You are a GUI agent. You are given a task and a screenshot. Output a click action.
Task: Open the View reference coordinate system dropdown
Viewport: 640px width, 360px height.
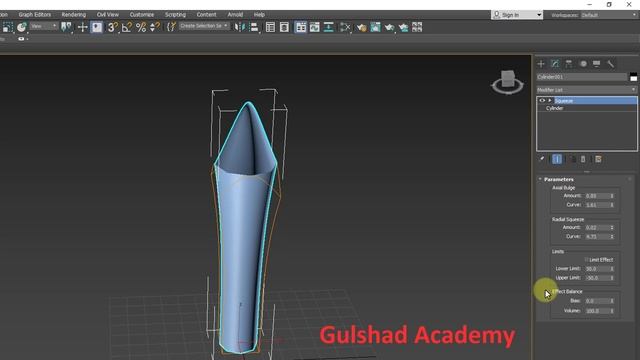pos(44,26)
